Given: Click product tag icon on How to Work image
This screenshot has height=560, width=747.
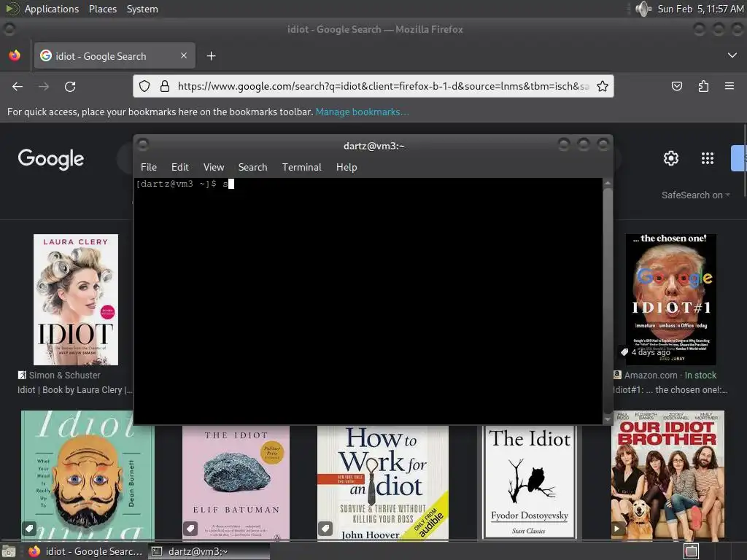Looking at the screenshot, I should pos(325,529).
